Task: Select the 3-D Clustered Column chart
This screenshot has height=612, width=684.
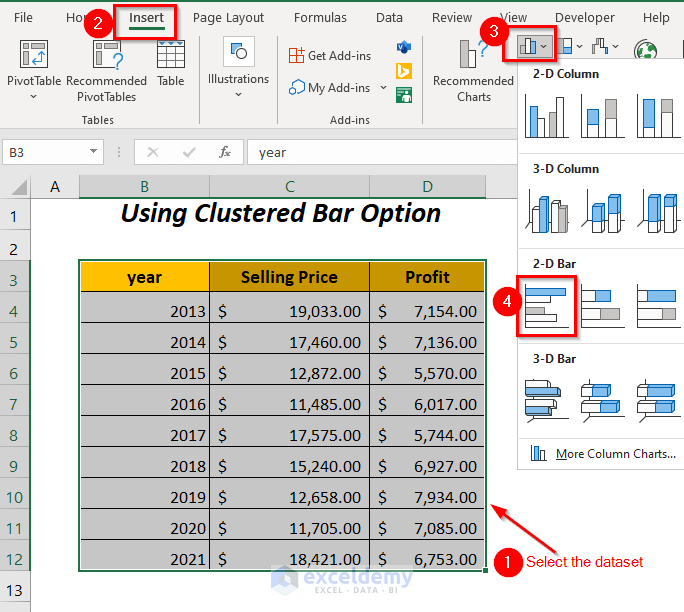Action: tap(546, 212)
